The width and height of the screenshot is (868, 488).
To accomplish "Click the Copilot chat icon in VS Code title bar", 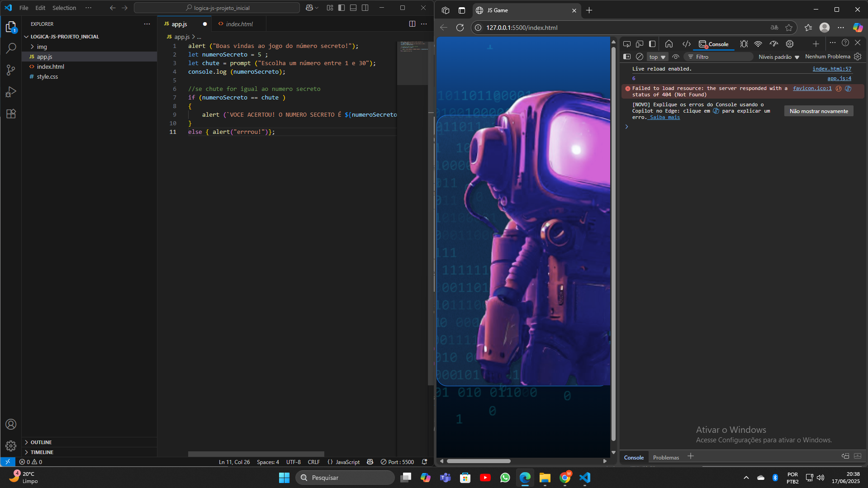I will [x=309, y=8].
